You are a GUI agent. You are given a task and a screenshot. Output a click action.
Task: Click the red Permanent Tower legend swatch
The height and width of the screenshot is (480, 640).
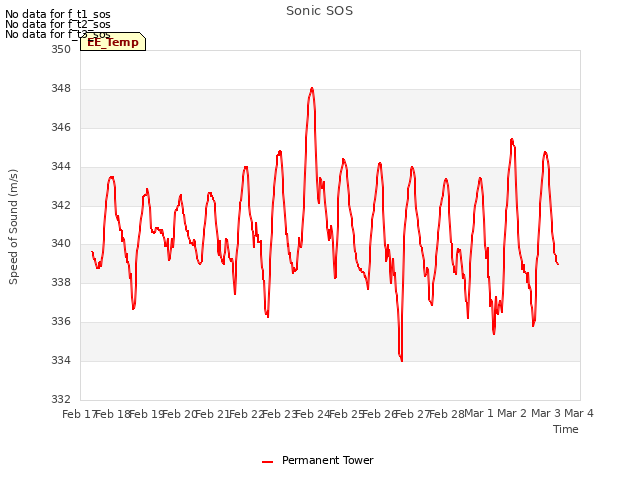[x=267, y=462]
